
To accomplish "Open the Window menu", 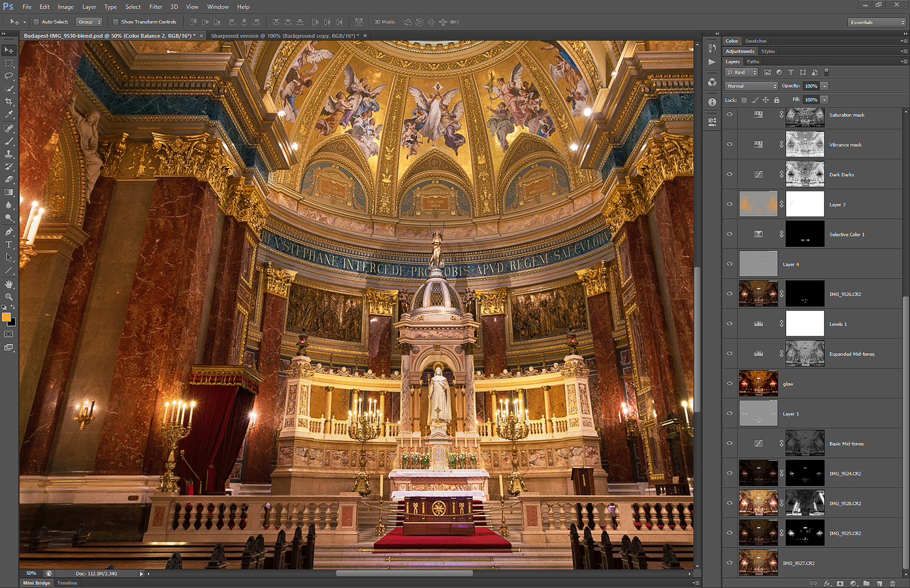I will [x=218, y=7].
